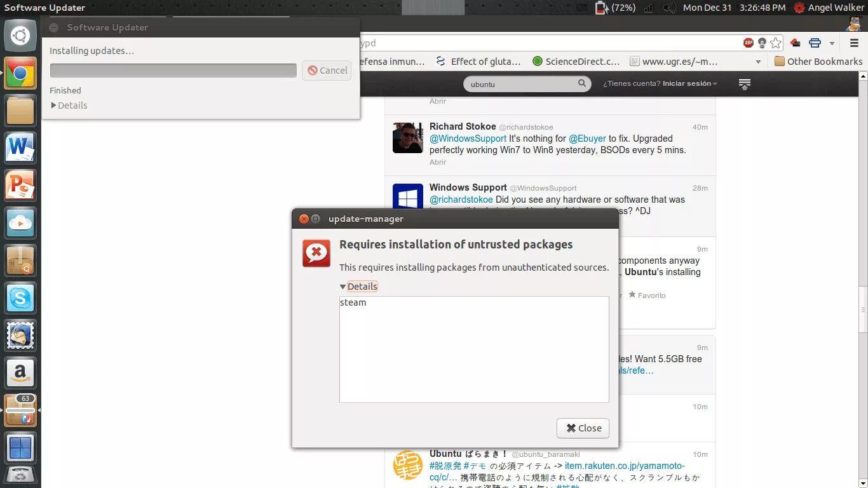The height and width of the screenshot is (488, 868).
Task: Open the @richardstokoe mention link
Action: pyautogui.click(x=461, y=200)
